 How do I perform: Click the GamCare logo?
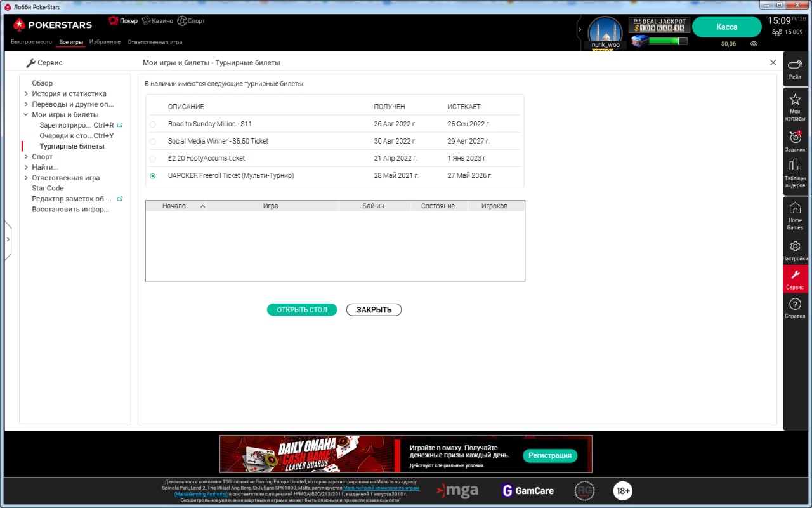tap(528, 490)
